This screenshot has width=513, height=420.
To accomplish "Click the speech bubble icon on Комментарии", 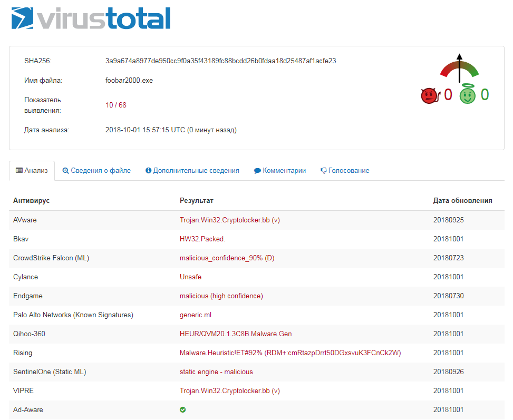I will 257,171.
